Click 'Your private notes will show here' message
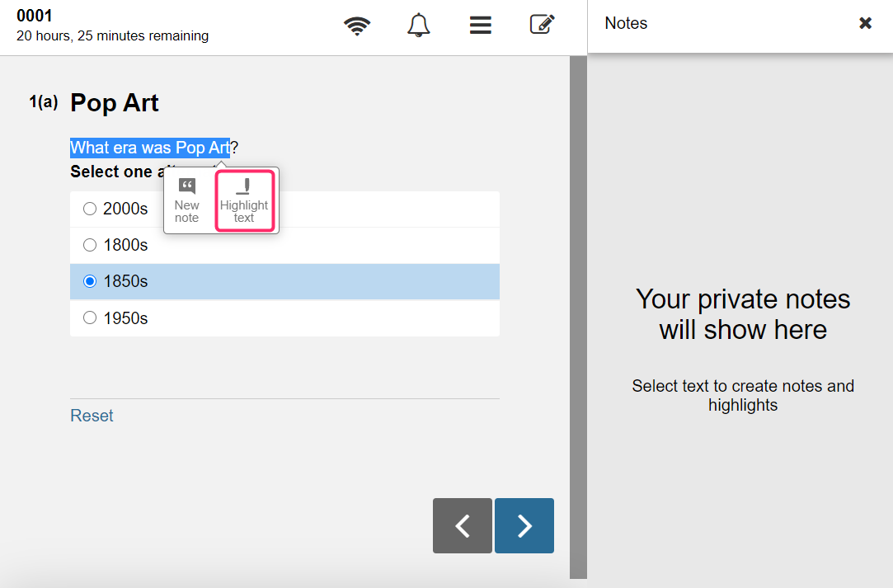The width and height of the screenshot is (893, 588). pyautogui.click(x=743, y=314)
